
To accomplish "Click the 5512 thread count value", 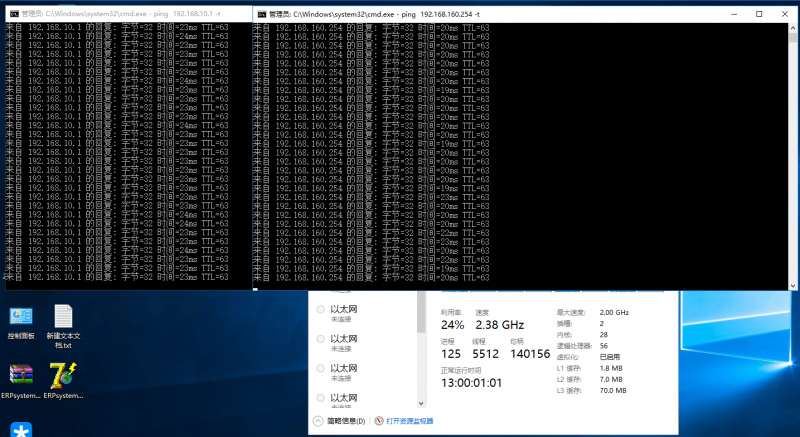I will coord(485,354).
